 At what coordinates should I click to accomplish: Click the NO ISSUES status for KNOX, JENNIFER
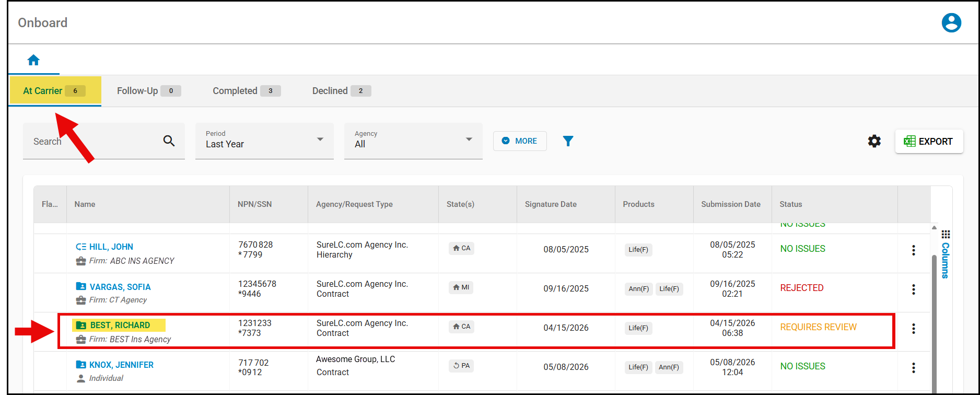click(803, 366)
